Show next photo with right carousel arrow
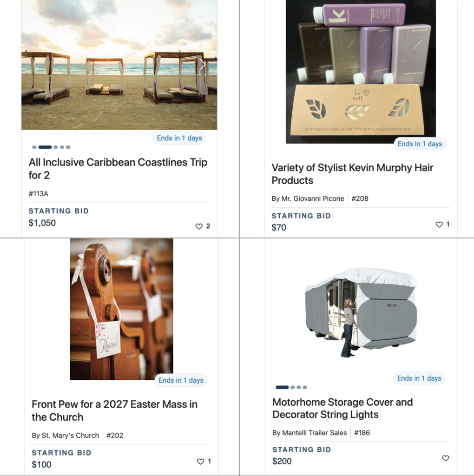This screenshot has width=474, height=476. pyautogui.click(x=203, y=65)
